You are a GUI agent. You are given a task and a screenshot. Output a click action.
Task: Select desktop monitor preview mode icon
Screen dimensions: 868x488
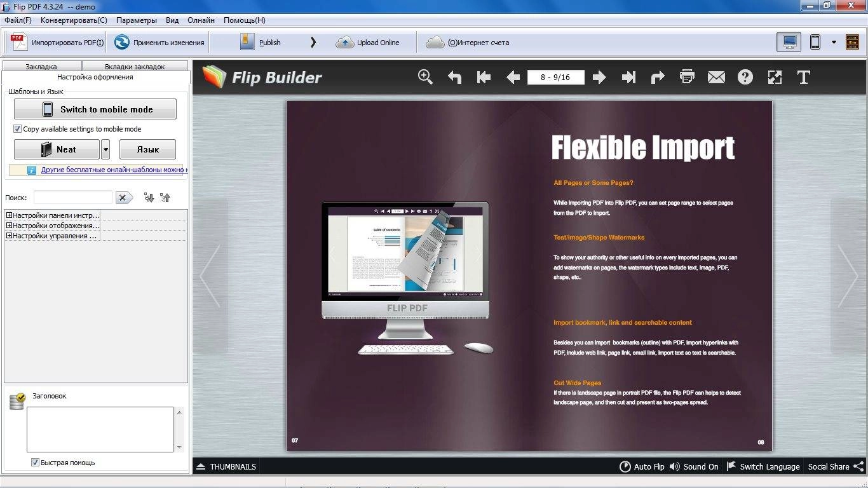pyautogui.click(x=789, y=43)
